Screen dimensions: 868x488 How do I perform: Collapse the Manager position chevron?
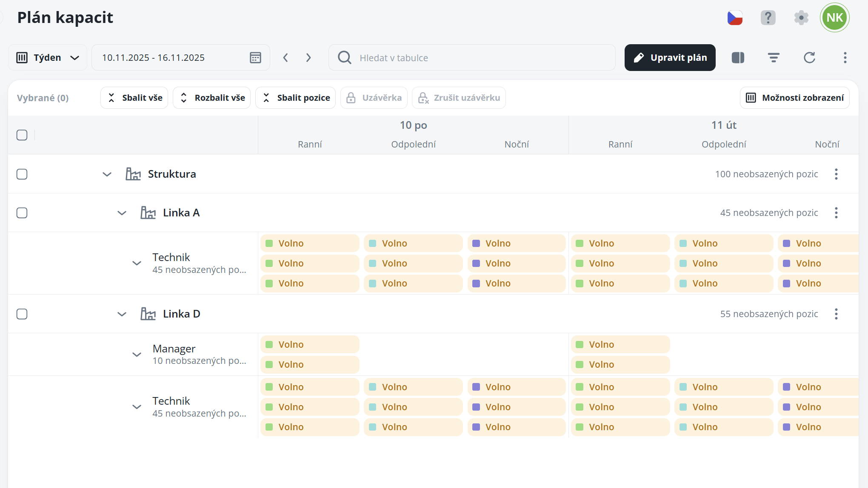pos(137,355)
